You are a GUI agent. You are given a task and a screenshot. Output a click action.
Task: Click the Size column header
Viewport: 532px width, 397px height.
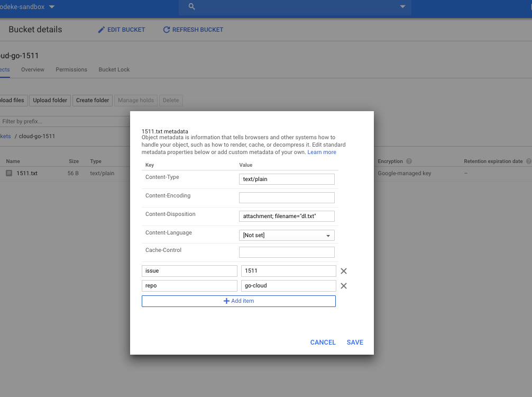[x=74, y=161]
